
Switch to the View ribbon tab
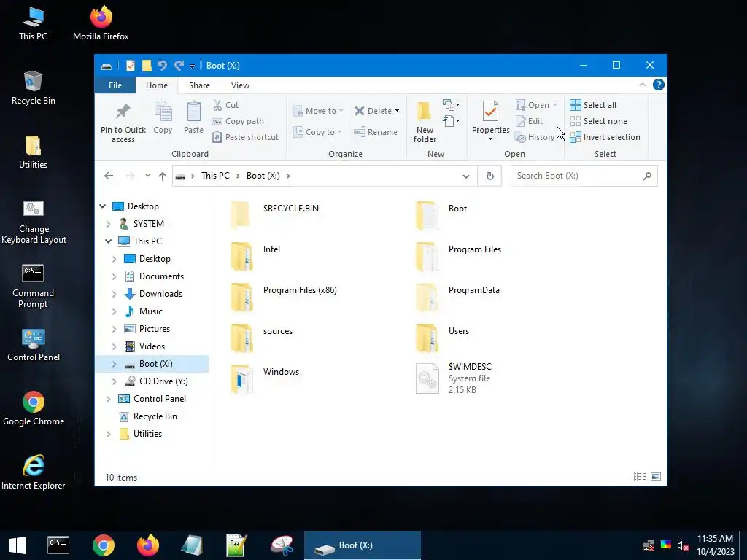click(x=240, y=85)
